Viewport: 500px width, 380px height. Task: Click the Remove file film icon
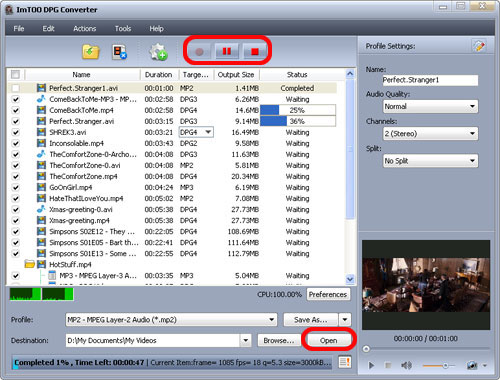tap(120, 52)
